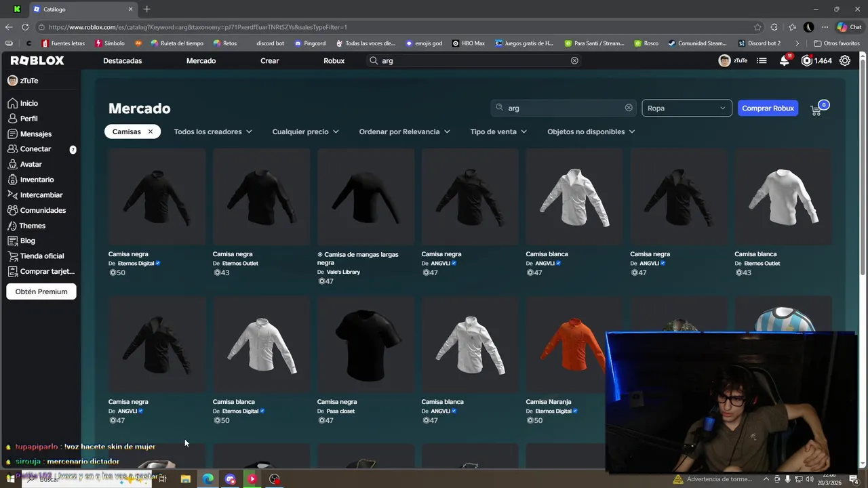Open HBO Max bookmark
Image resolution: width=868 pixels, height=488 pixels.
coord(468,43)
